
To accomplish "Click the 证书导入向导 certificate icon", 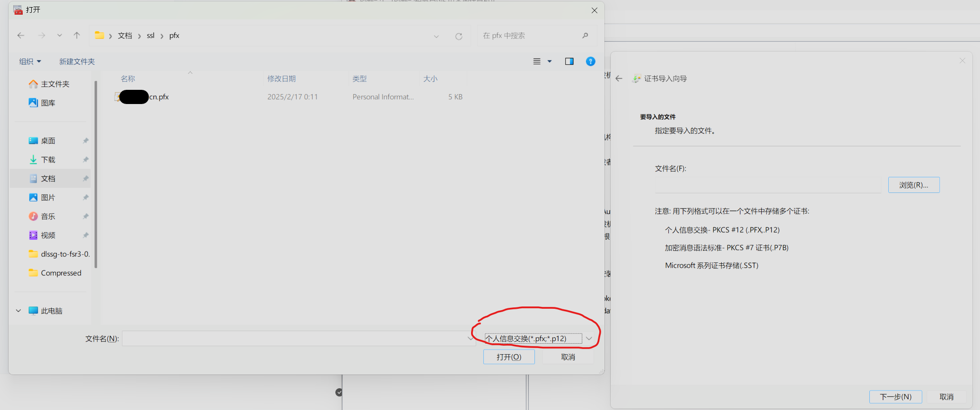I will point(637,79).
